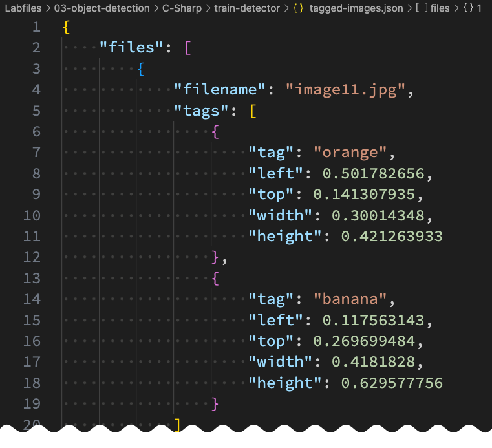492x448 pixels.
Task: Open the train-detector breadcrumb folder
Action: tap(247, 8)
